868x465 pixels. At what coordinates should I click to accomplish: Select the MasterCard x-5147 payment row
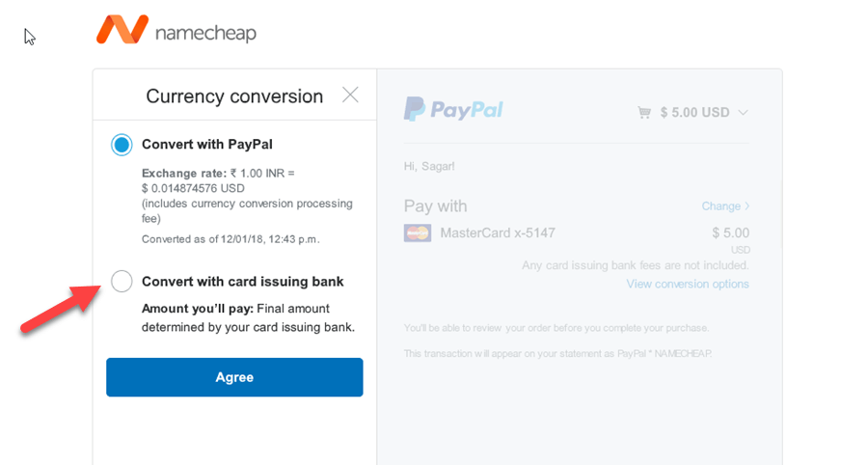click(x=577, y=233)
